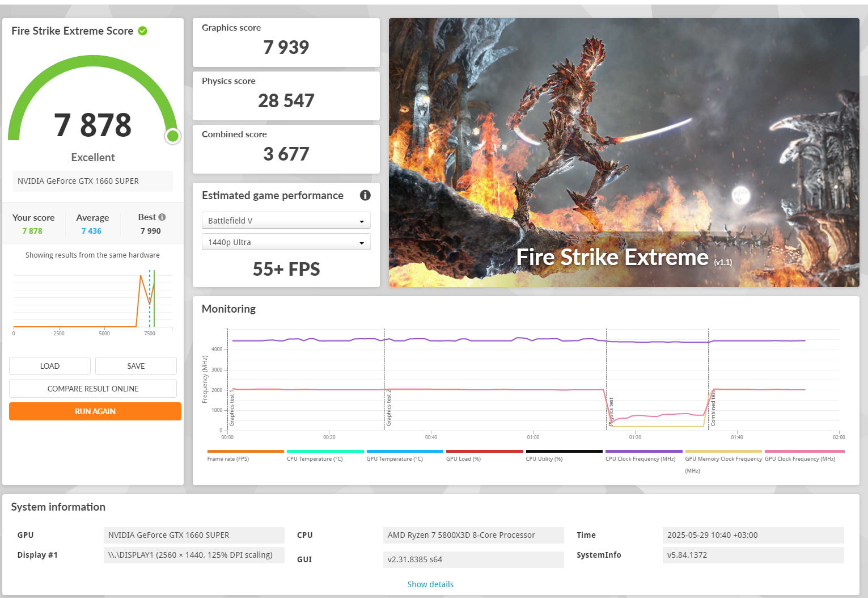Click the Graphics score value 7 939
868x598 pixels.
[x=286, y=47]
